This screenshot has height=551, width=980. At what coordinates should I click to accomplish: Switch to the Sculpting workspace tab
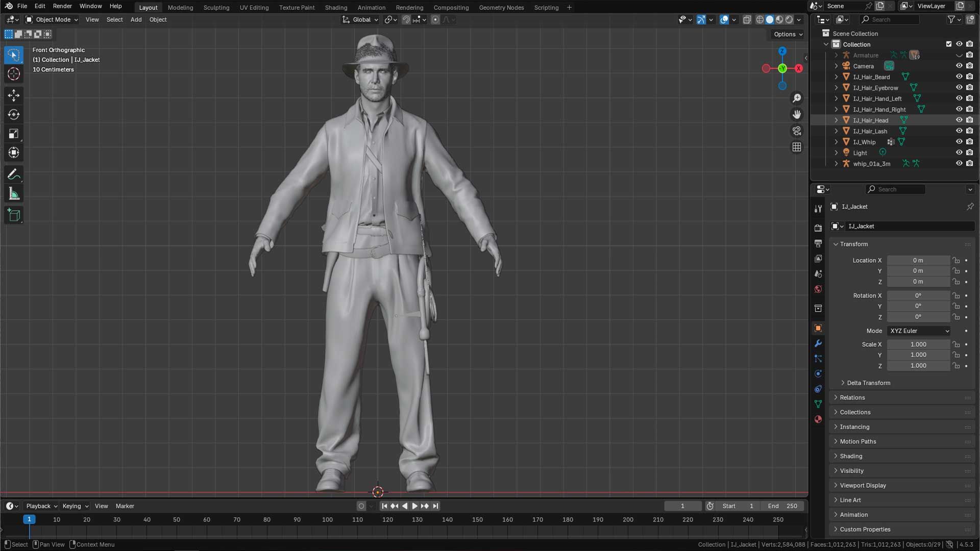(216, 8)
